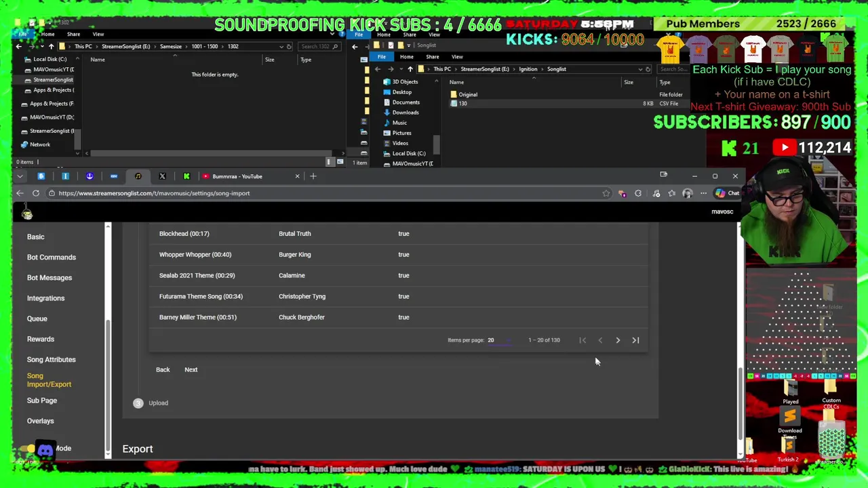Image resolution: width=868 pixels, height=488 pixels.
Task: Open the Upload step of the wizard
Action: pyautogui.click(x=151, y=403)
